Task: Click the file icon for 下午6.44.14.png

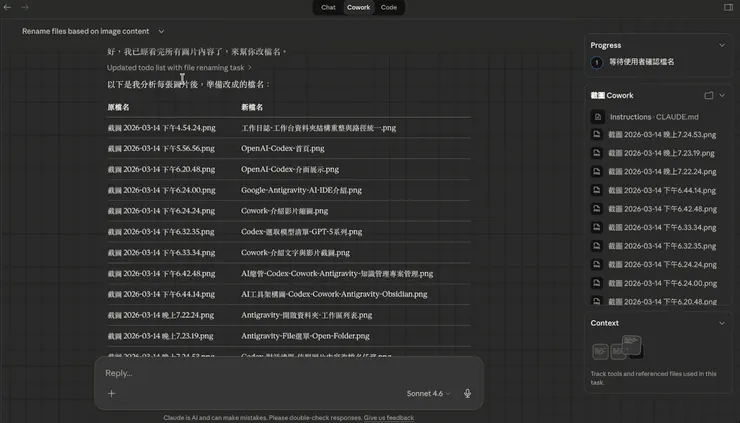Action: [597, 190]
